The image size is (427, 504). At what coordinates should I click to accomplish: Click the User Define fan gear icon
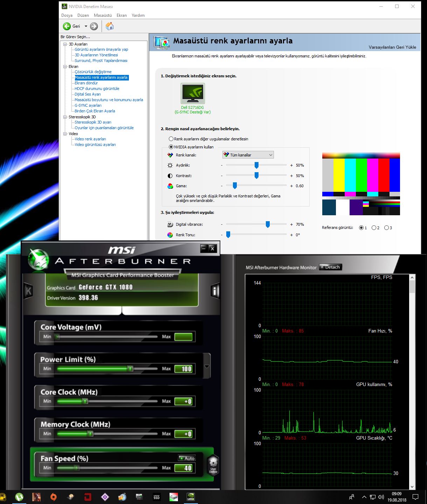213,465
